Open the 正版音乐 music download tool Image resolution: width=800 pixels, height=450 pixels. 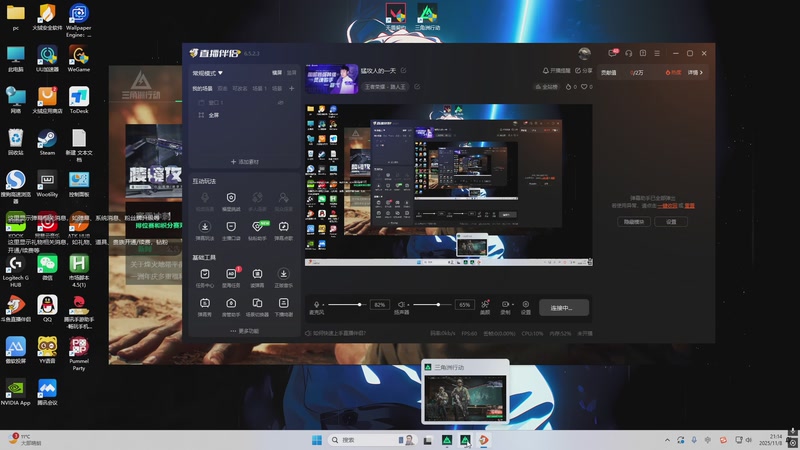(x=283, y=278)
